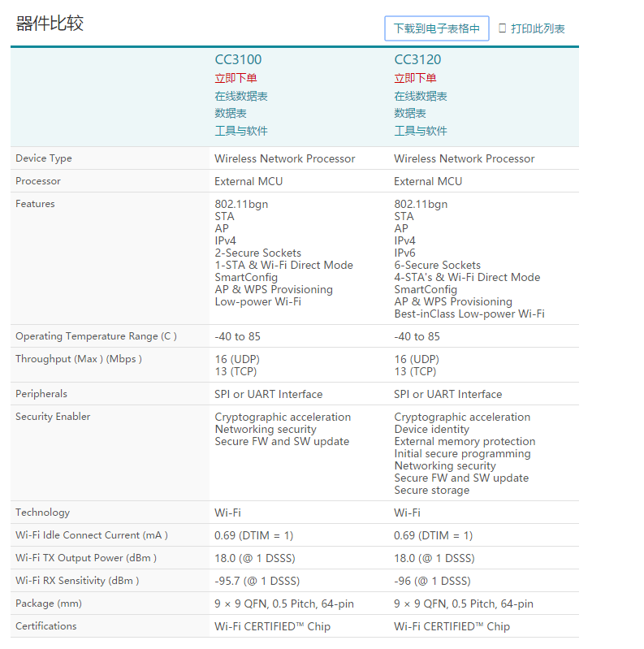
Task: Click 1-STA & Wi-Fi Direct Mode text
Action: click(284, 265)
